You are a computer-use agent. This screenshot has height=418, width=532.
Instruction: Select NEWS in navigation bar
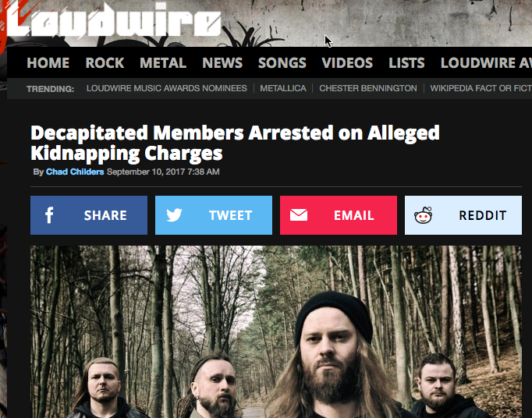[x=222, y=62]
